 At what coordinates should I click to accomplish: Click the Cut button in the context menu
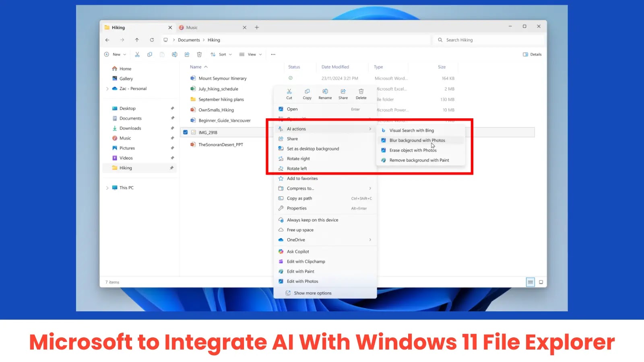click(289, 94)
